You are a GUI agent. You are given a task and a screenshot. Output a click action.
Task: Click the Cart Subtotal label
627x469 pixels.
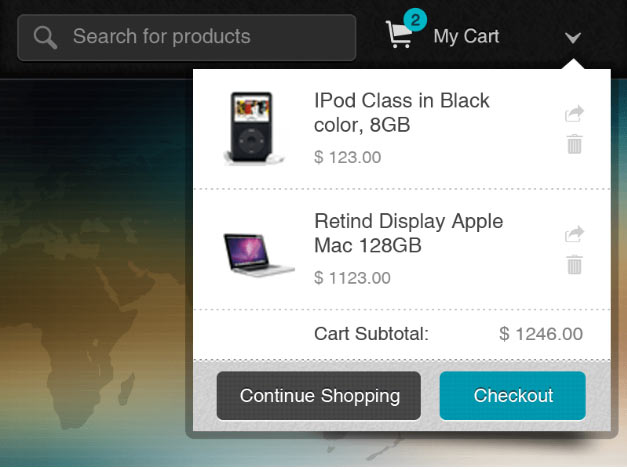tap(371, 334)
